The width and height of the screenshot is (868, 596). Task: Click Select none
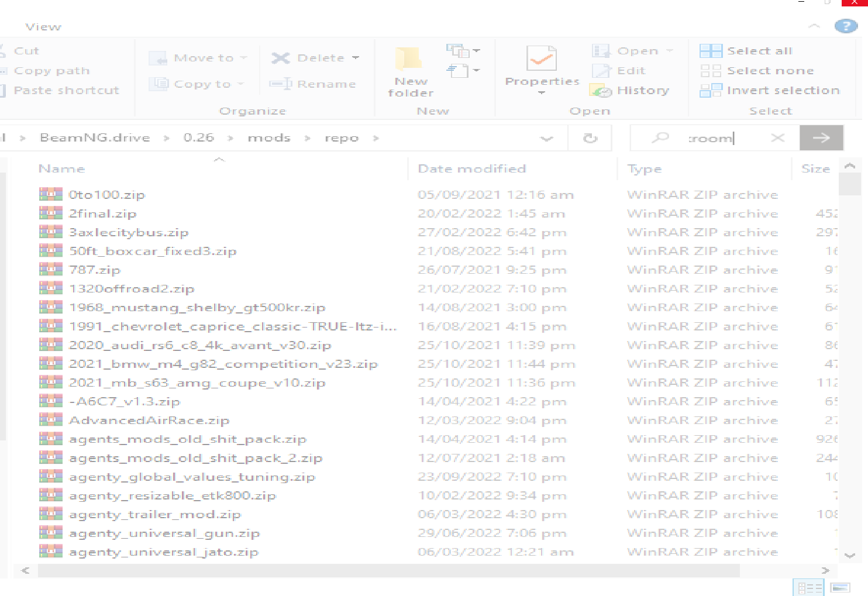(757, 71)
